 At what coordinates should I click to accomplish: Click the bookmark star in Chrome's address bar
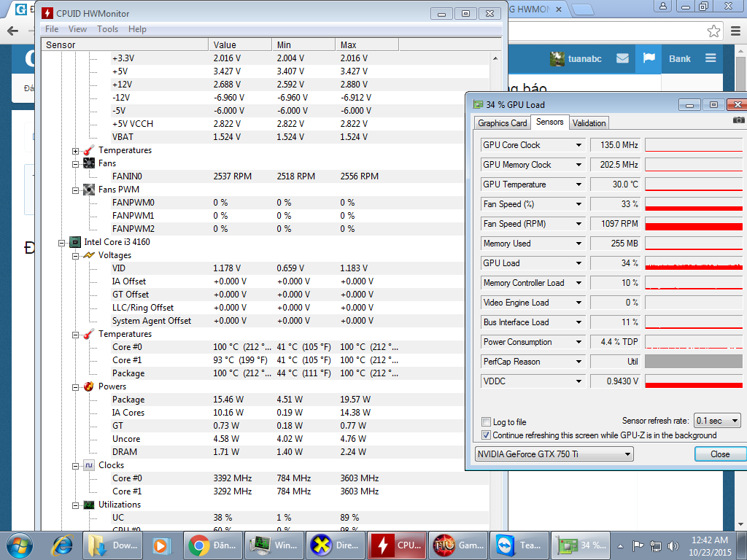(713, 31)
